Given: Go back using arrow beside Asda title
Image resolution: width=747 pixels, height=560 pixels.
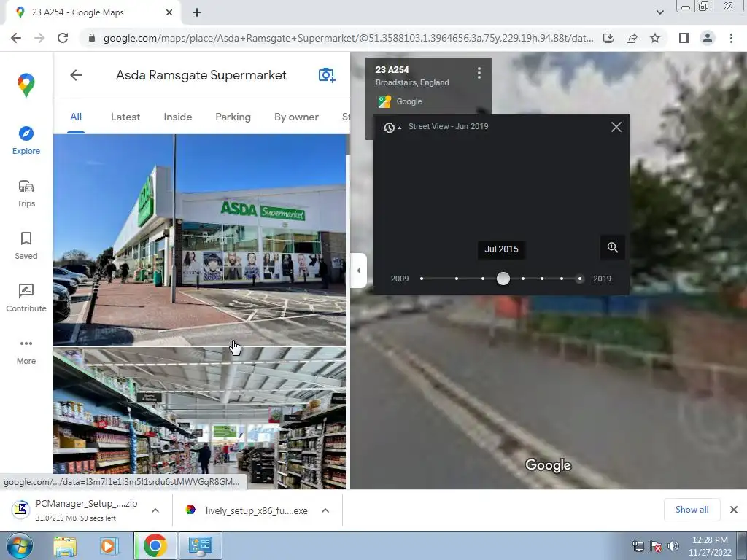Looking at the screenshot, I should click(76, 75).
